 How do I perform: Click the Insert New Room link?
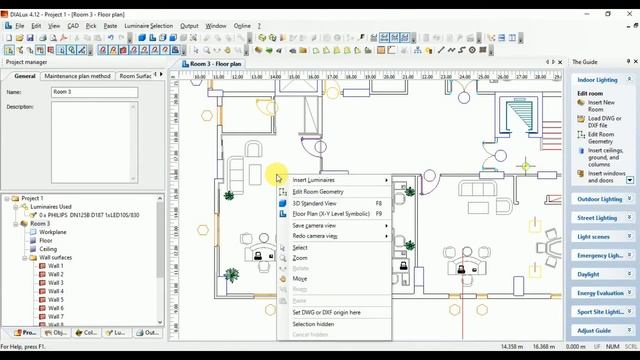click(601, 106)
